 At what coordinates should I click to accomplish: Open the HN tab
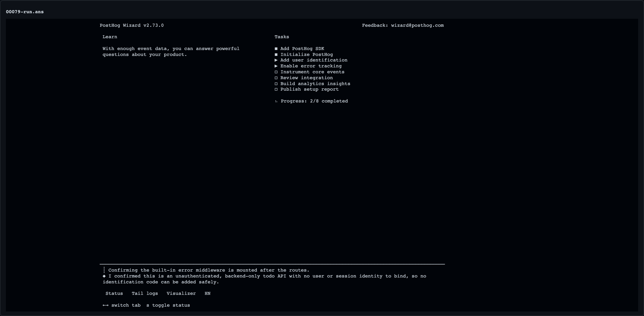(x=207, y=293)
